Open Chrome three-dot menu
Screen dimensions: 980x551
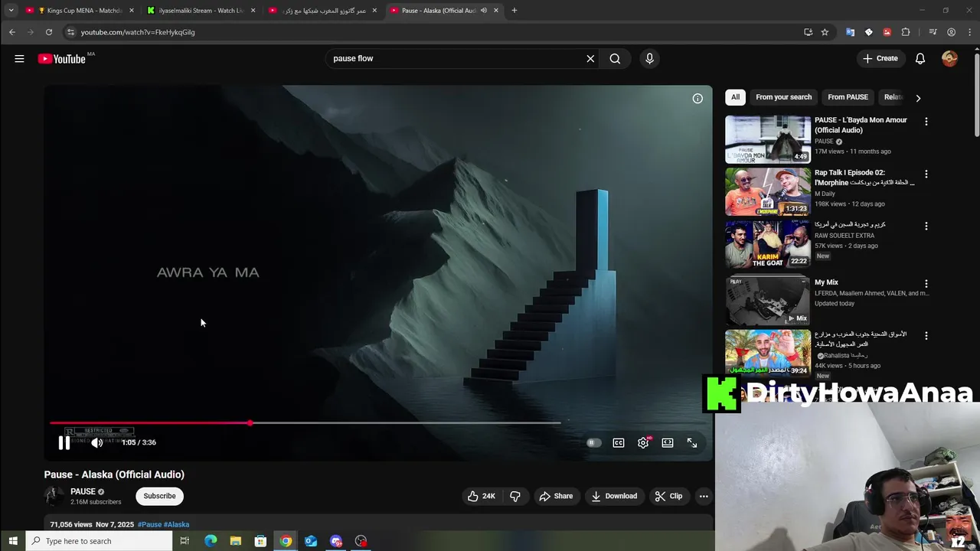click(969, 32)
